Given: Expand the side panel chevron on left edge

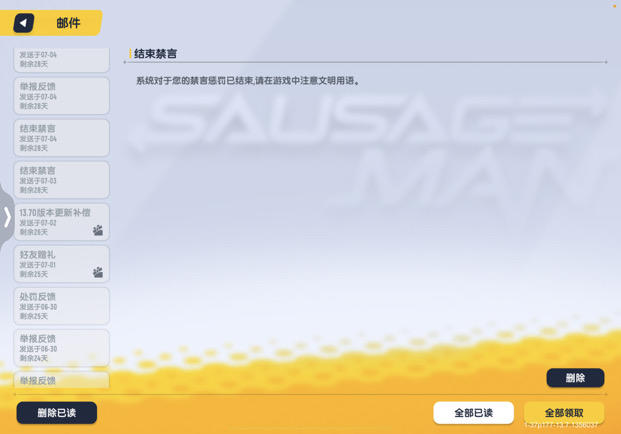Looking at the screenshot, I should (7, 217).
